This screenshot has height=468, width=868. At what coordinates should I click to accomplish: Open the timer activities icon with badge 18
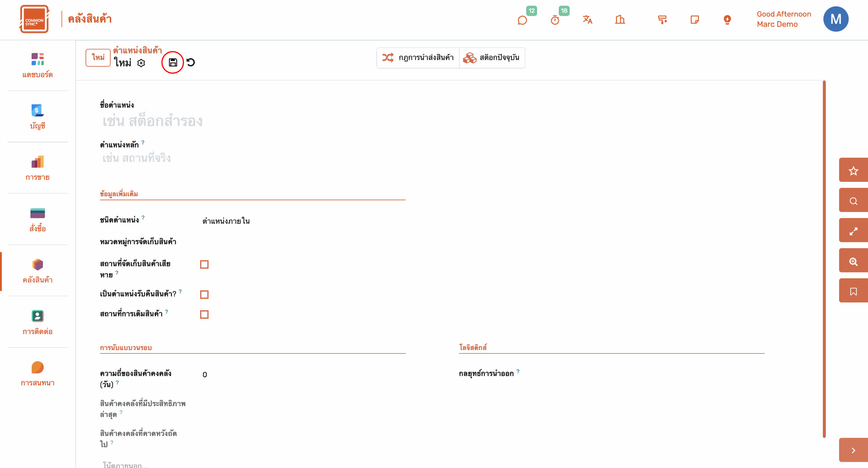pyautogui.click(x=555, y=20)
